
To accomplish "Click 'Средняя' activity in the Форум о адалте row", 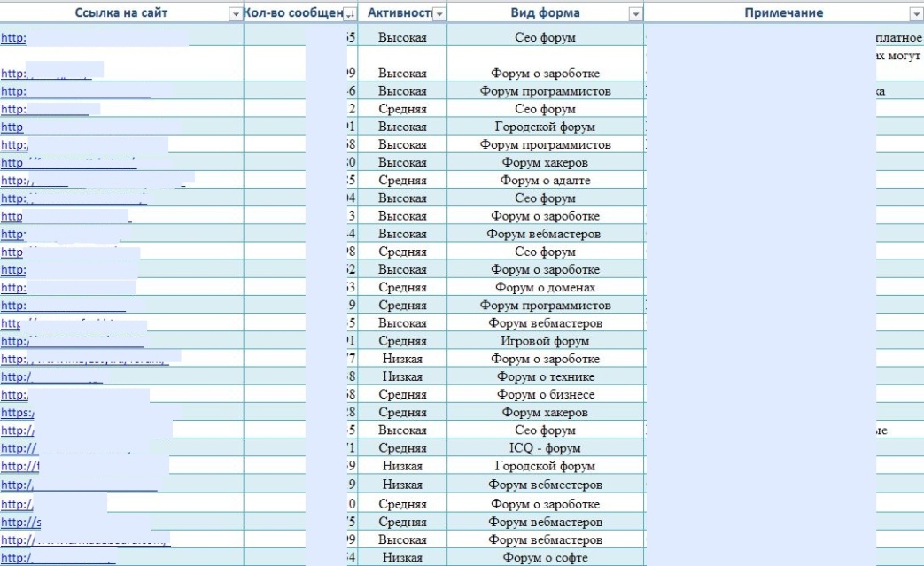I will (401, 181).
